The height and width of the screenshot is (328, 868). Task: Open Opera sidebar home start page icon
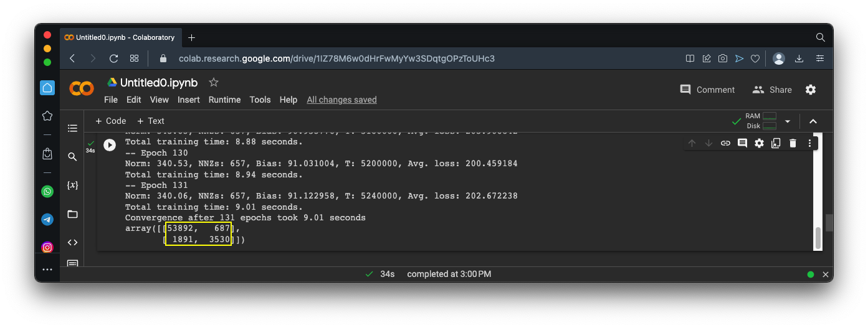point(47,88)
